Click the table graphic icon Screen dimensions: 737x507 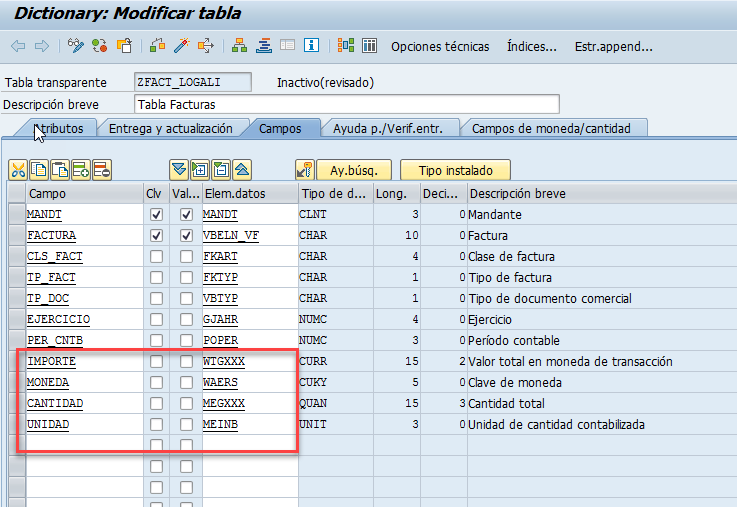pyautogui.click(x=346, y=46)
